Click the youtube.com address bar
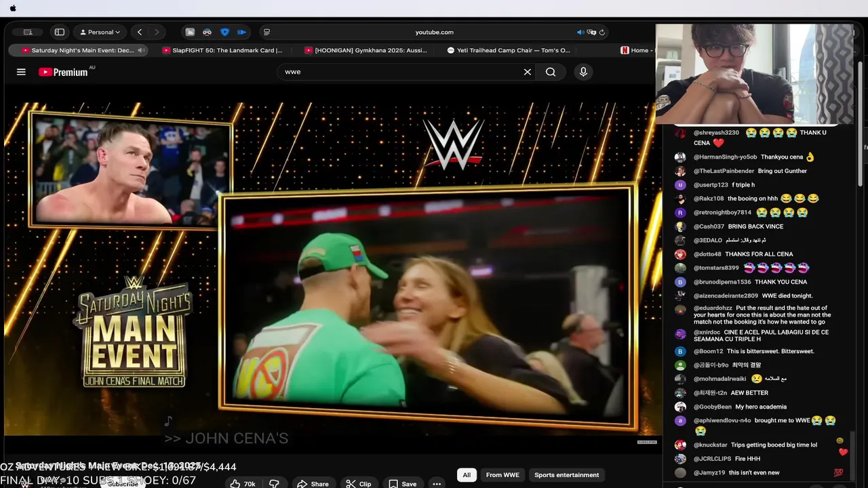Image resolution: width=868 pixels, height=488 pixels. pos(434,32)
